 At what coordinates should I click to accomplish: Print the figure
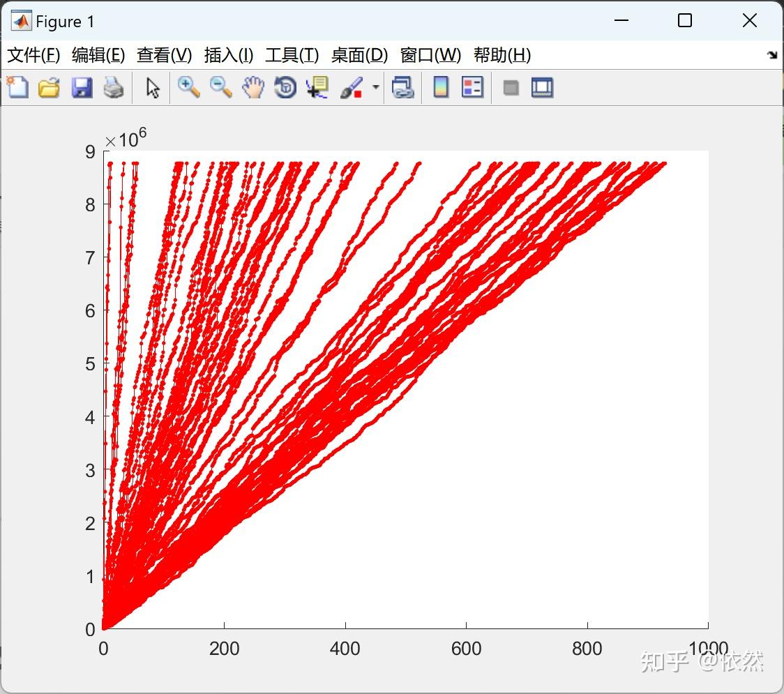click(x=114, y=87)
